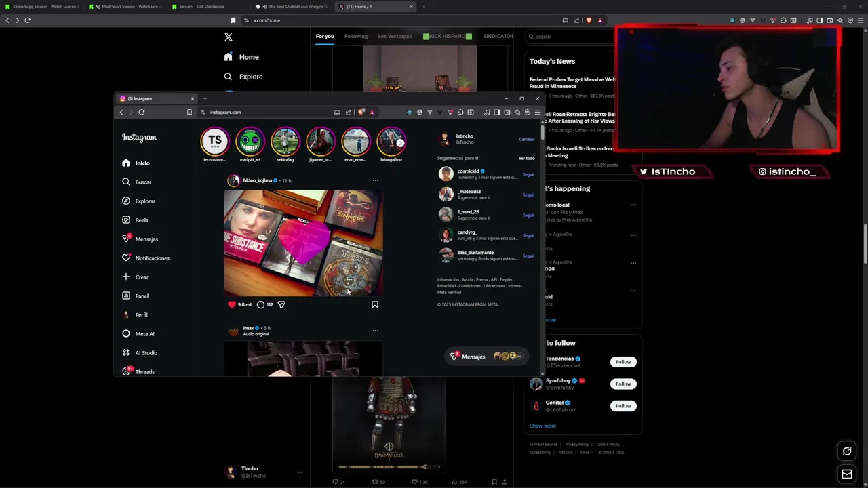
Task: Click X logo in the X window
Action: [x=229, y=37]
